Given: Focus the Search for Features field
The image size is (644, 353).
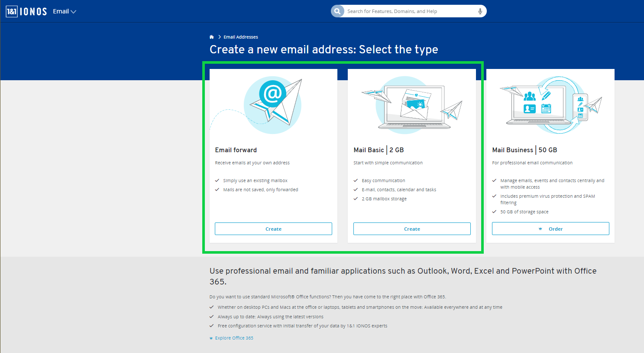Looking at the screenshot, I should coord(409,11).
